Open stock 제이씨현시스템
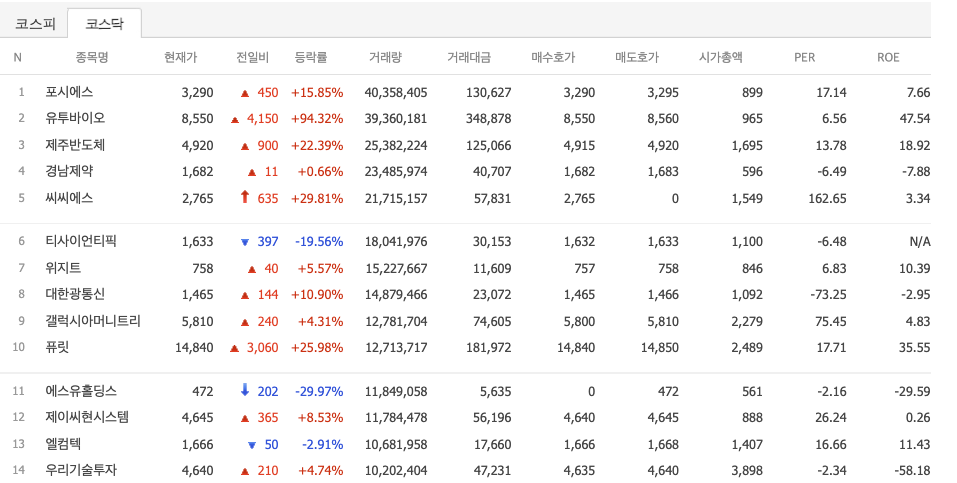 coord(87,418)
